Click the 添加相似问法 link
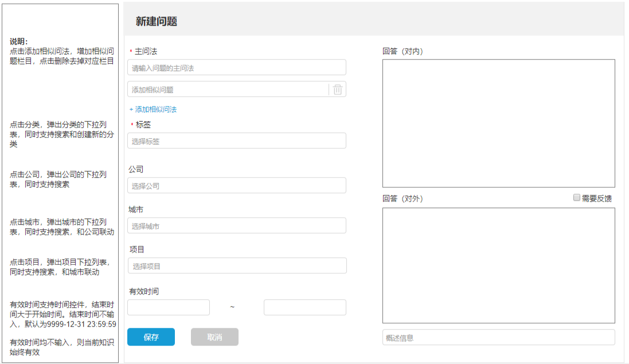The width and height of the screenshot is (629, 364). [153, 109]
